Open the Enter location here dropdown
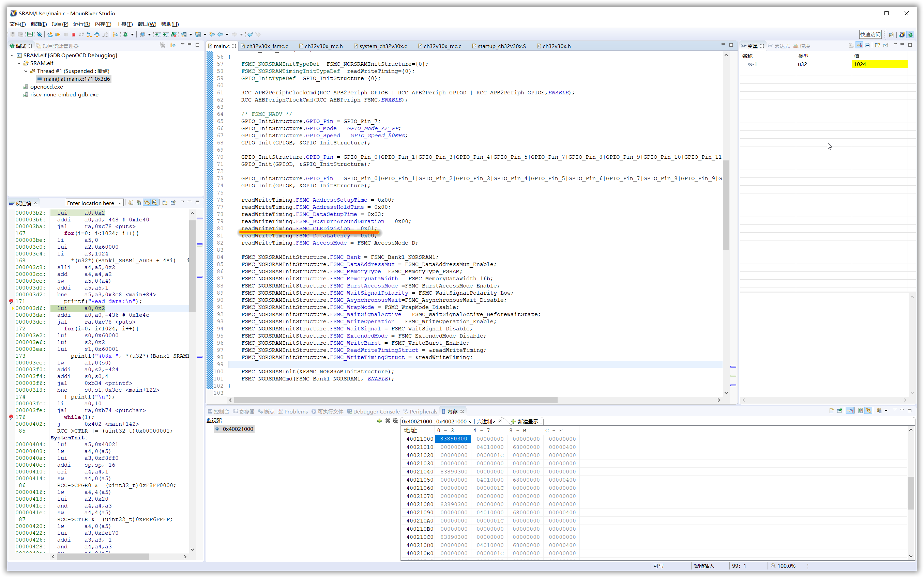This screenshot has height=578, width=924. click(120, 203)
